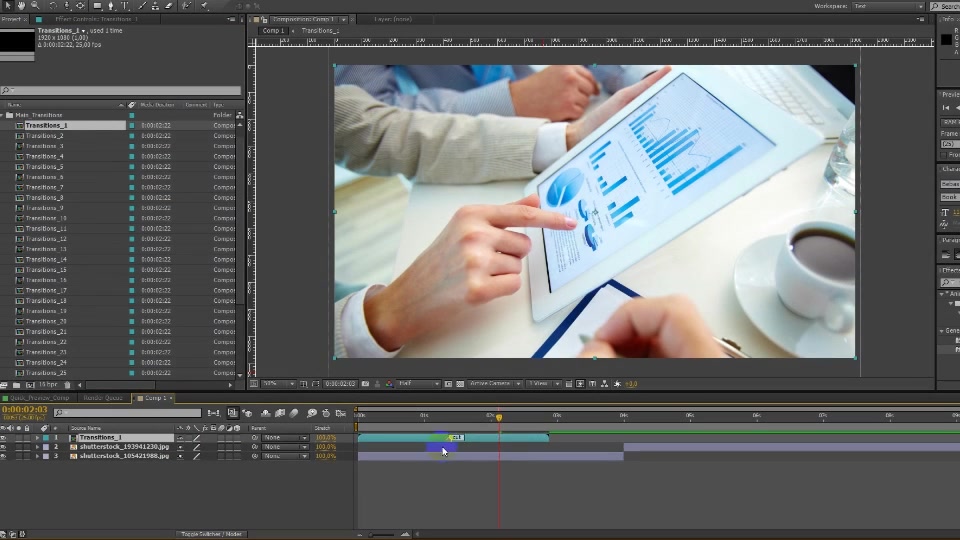Image resolution: width=960 pixels, height=540 pixels.
Task: Click the new composition icon in Project panel
Action: point(30,385)
